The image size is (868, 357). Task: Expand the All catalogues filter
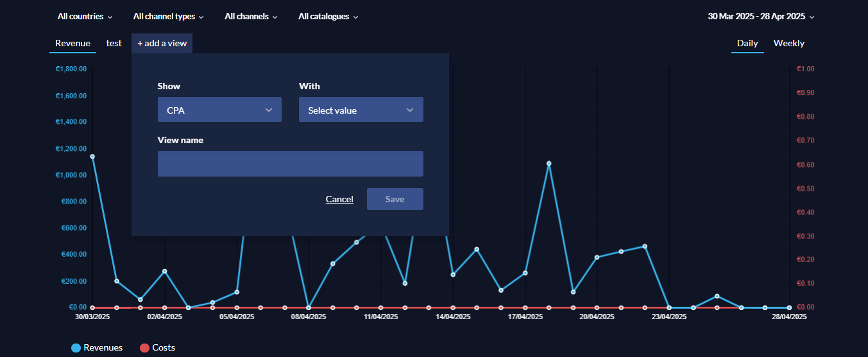328,17
